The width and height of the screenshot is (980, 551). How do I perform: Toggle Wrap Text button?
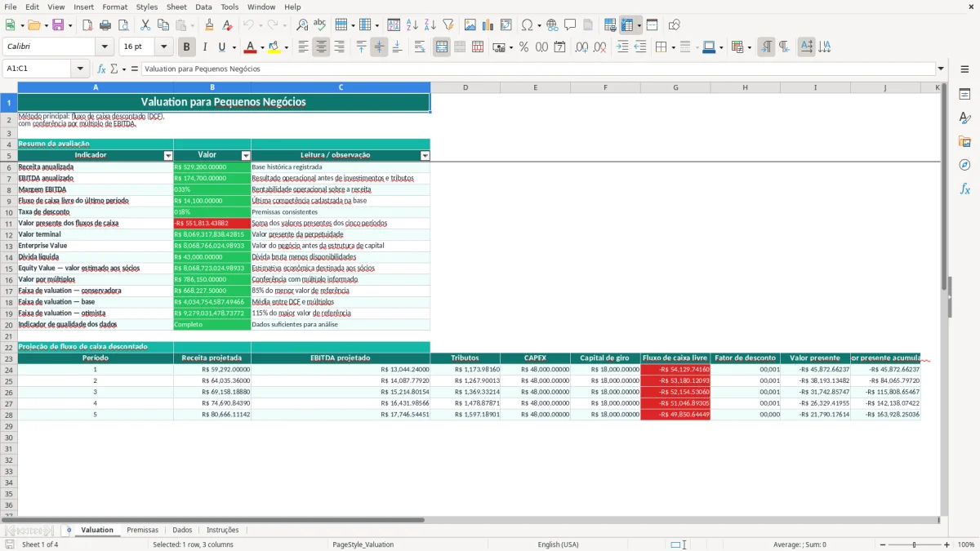[420, 47]
